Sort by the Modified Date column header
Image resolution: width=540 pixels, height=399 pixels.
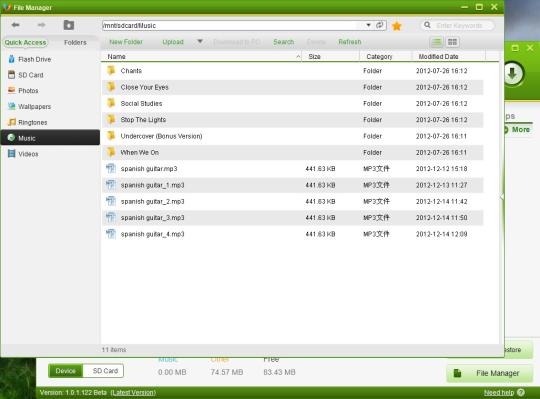pos(449,56)
